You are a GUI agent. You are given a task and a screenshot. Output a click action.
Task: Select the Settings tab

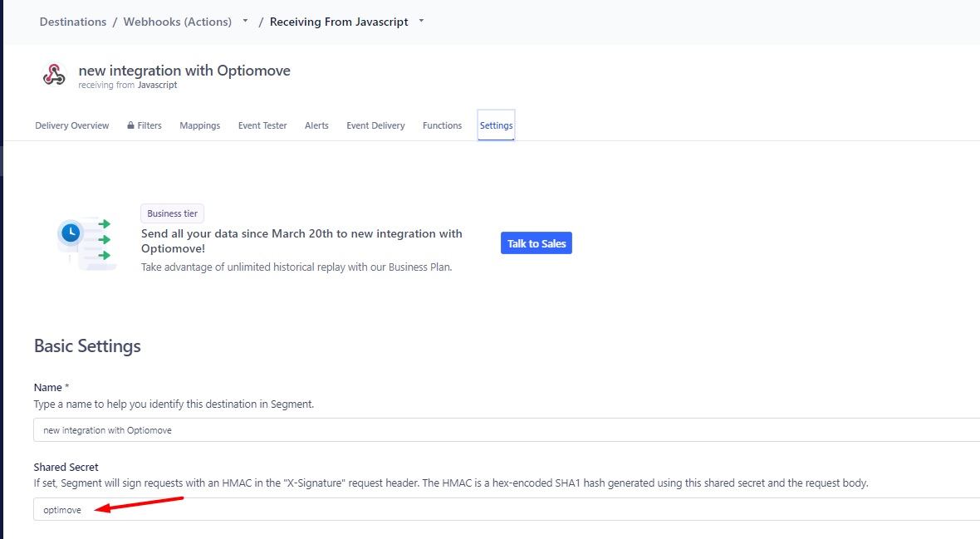497,125
